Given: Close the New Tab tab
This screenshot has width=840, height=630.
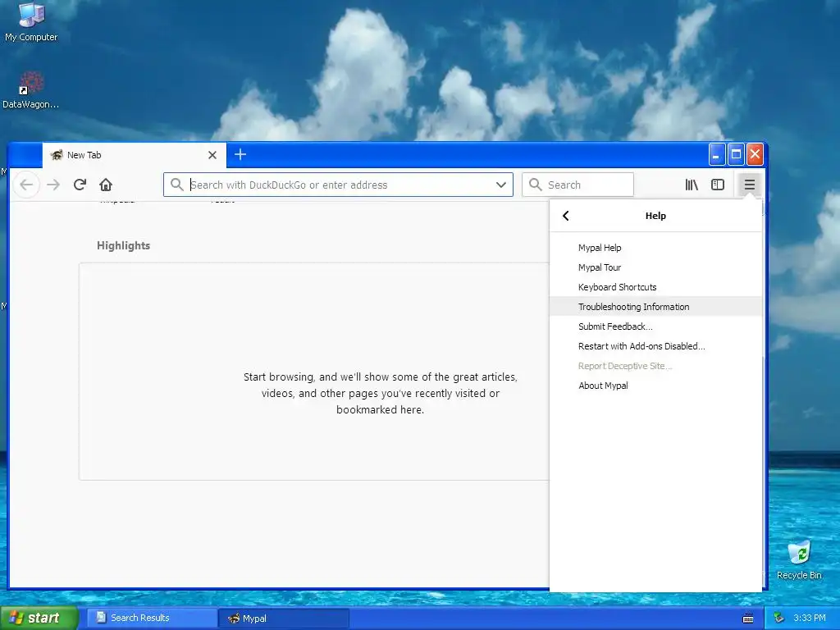Looking at the screenshot, I should [x=212, y=155].
